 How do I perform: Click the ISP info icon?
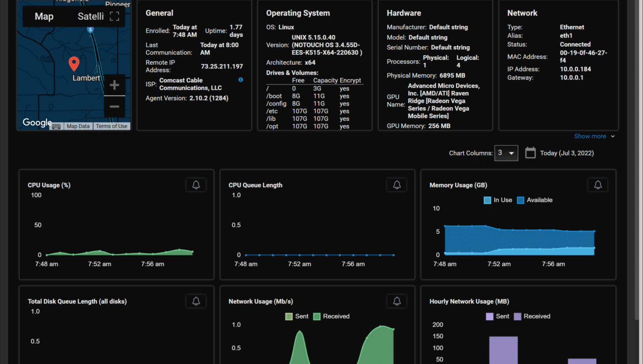[x=241, y=80]
